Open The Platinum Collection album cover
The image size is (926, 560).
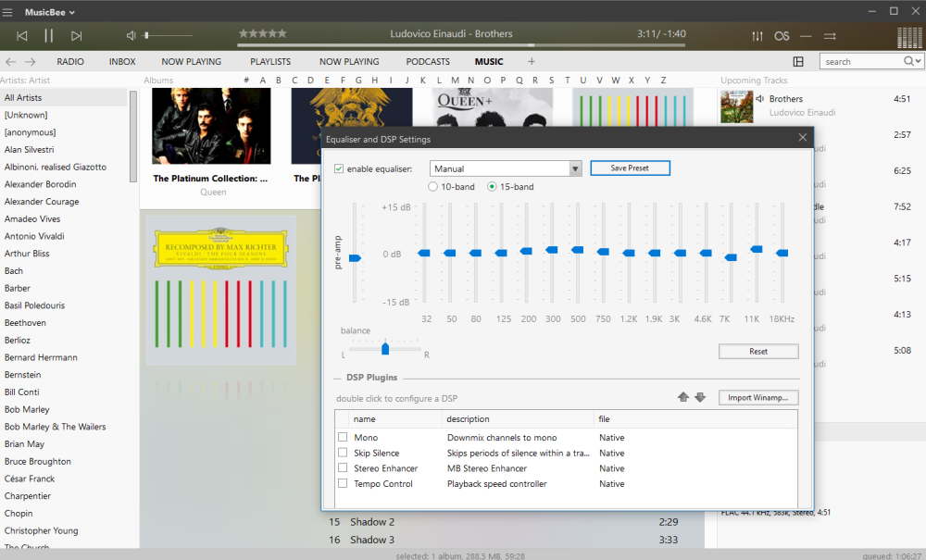tap(211, 126)
